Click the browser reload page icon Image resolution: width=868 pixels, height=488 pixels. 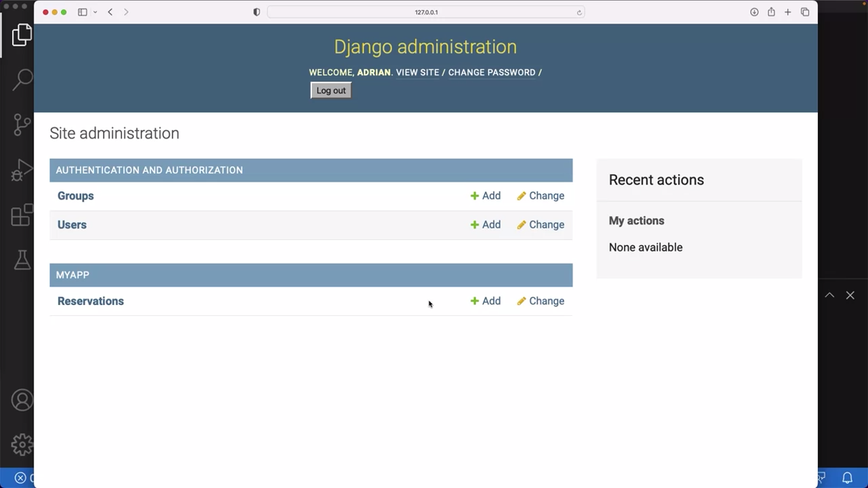[579, 12]
